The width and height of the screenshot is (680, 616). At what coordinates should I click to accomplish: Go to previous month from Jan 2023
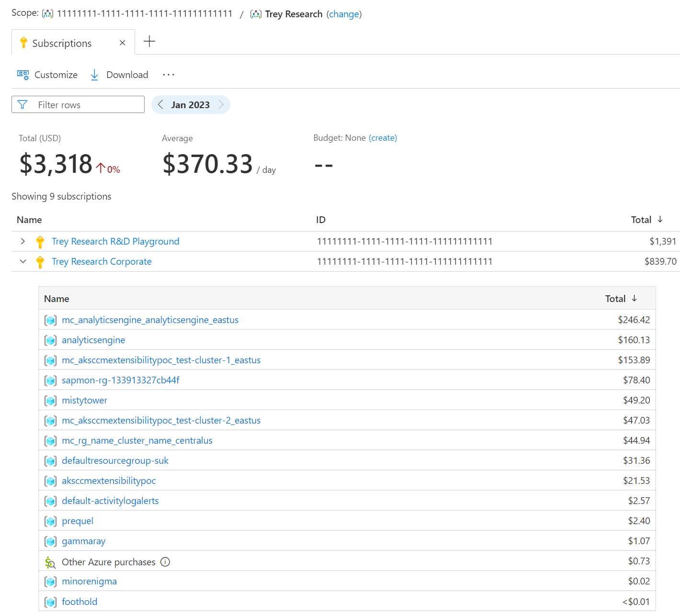pyautogui.click(x=160, y=105)
